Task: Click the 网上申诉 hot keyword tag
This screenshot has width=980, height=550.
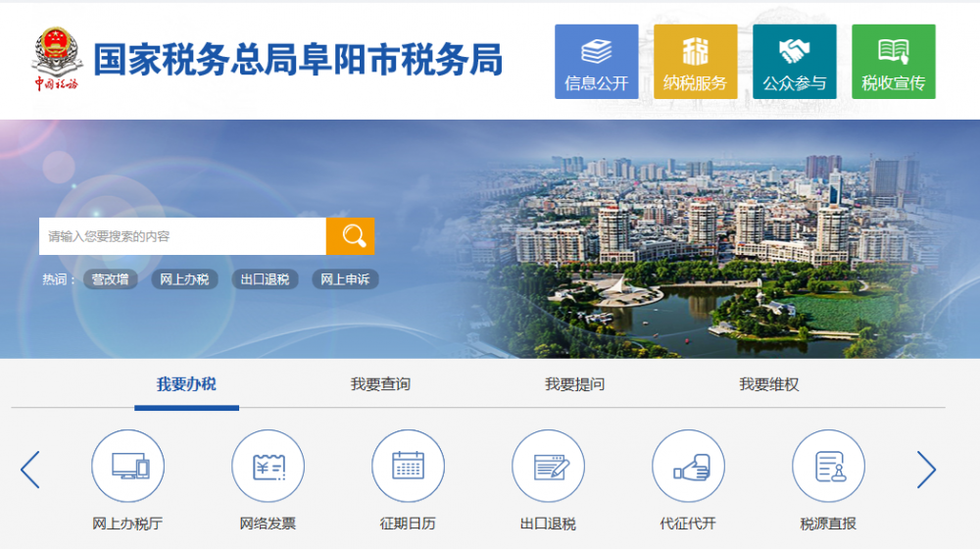Action: 345,279
